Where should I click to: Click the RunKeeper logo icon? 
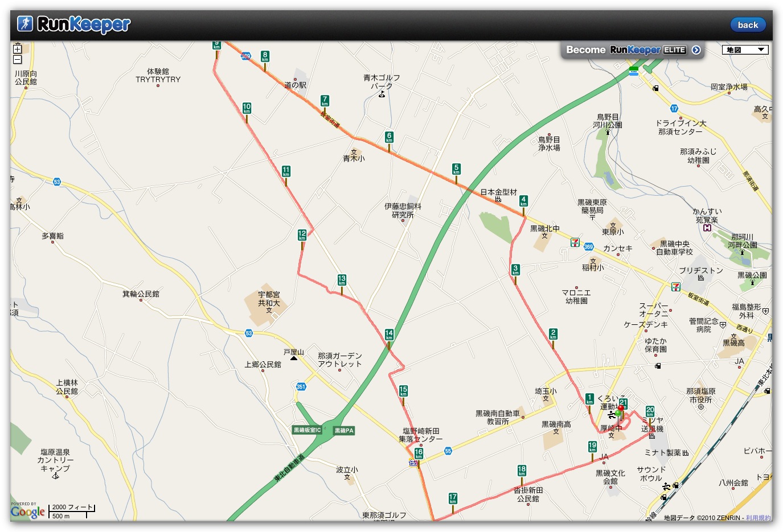pos(24,23)
